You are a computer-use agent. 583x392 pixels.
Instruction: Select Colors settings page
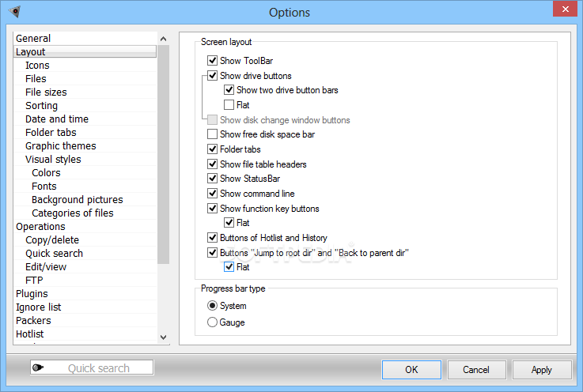pyautogui.click(x=85, y=172)
